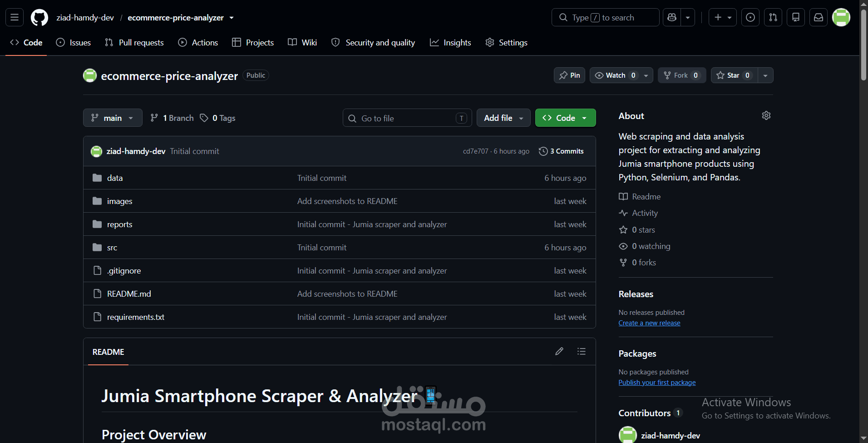Open the data folder
Image resolution: width=868 pixels, height=443 pixels.
coord(115,178)
